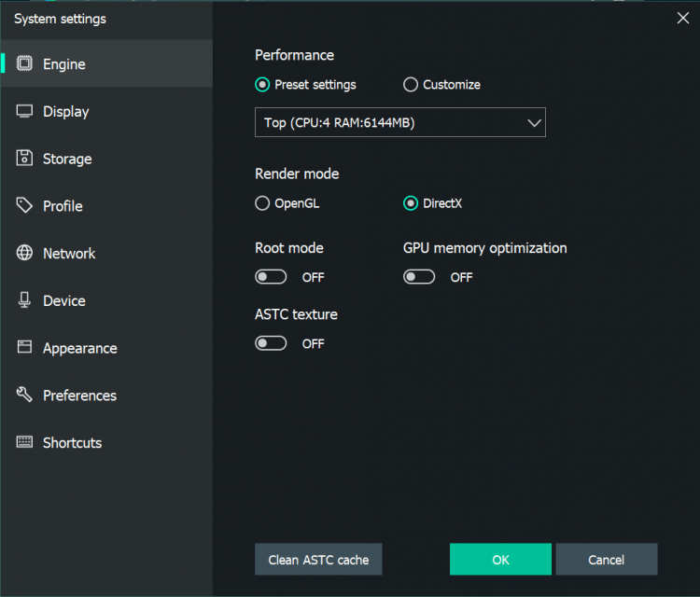Click the Preferences wrench icon
This screenshot has width=700, height=597.
coord(25,395)
